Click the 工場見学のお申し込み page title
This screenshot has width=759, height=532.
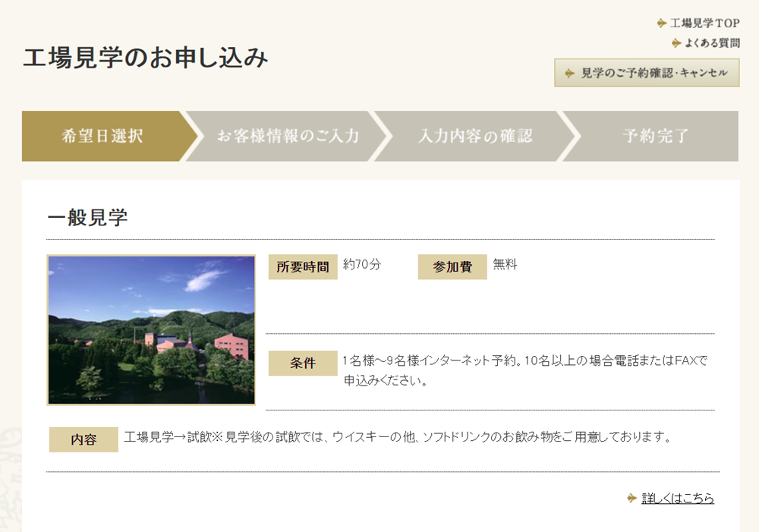[145, 58]
